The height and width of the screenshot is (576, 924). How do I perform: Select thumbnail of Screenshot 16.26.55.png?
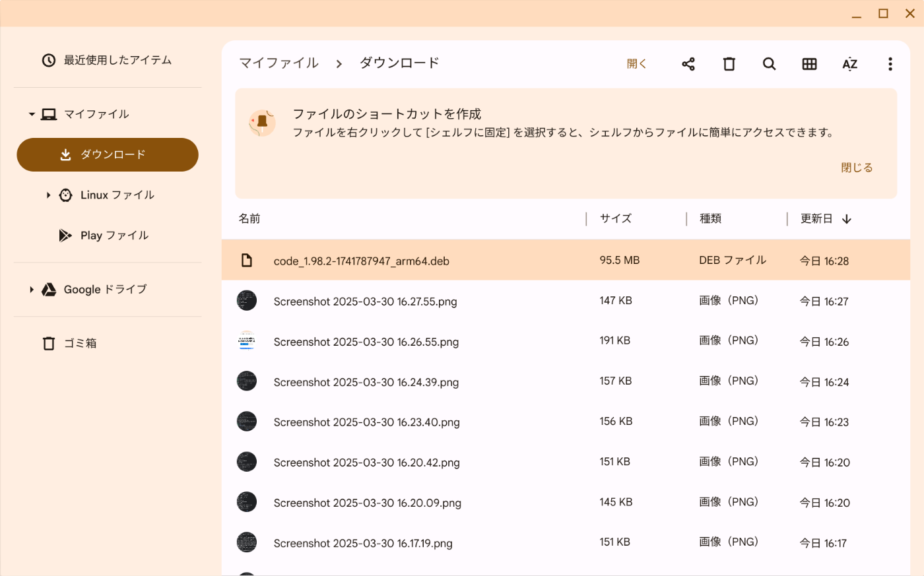coord(247,341)
